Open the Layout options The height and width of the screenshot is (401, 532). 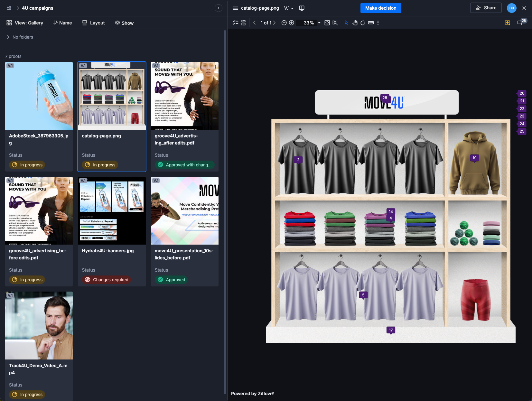93,23
